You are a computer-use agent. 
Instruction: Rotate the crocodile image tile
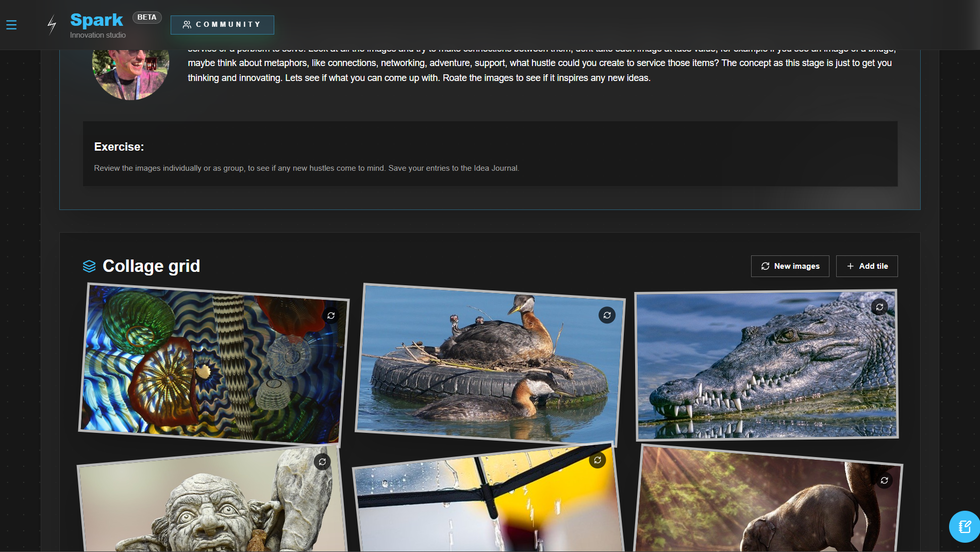click(879, 307)
